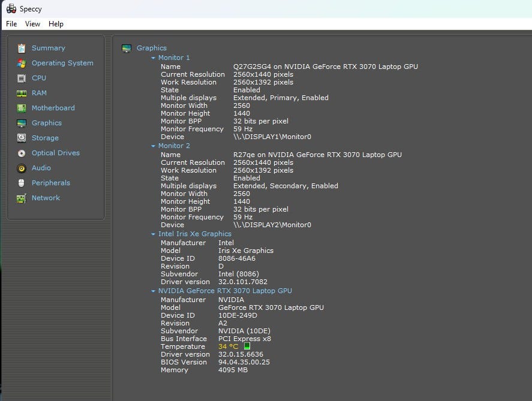Click the green temperature indicator next to 34 °C
The height and width of the screenshot is (401, 532).
tap(247, 346)
